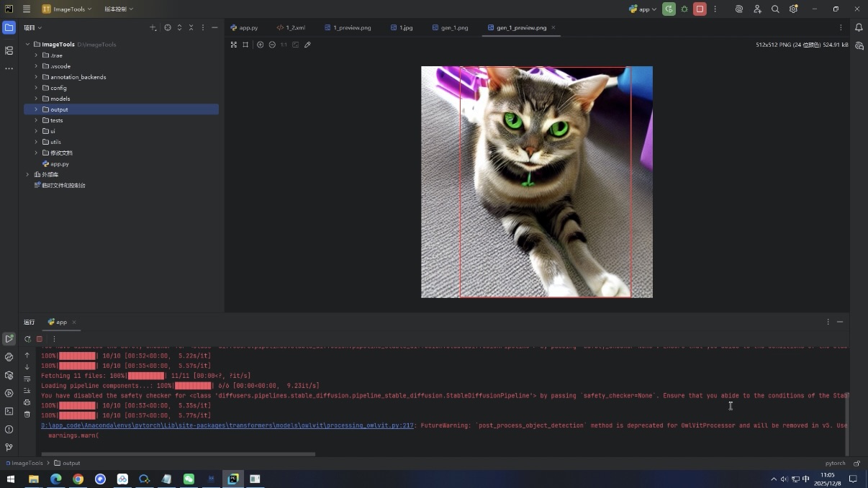Image resolution: width=868 pixels, height=488 pixels.
Task: Open the Terminal tool window
Action: tap(9, 411)
